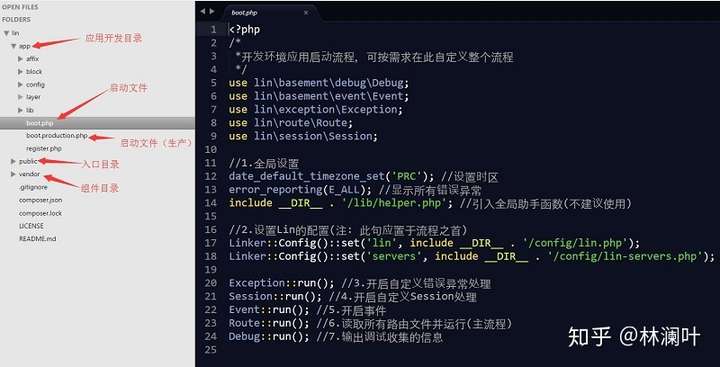This screenshot has height=367, width=720.
Task: Expand the lib folder
Action: pyautogui.click(x=20, y=110)
